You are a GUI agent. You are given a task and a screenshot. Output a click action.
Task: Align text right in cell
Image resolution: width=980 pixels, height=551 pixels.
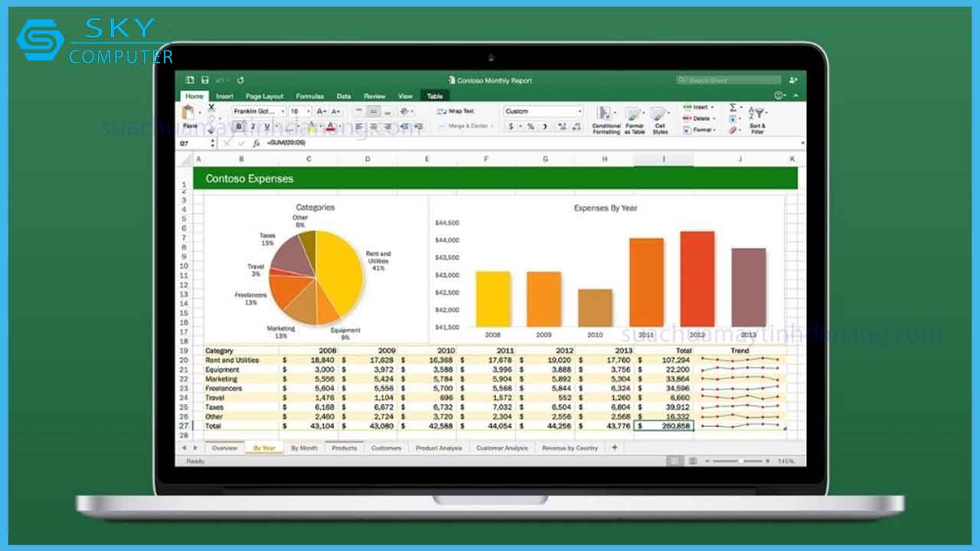[x=388, y=126]
